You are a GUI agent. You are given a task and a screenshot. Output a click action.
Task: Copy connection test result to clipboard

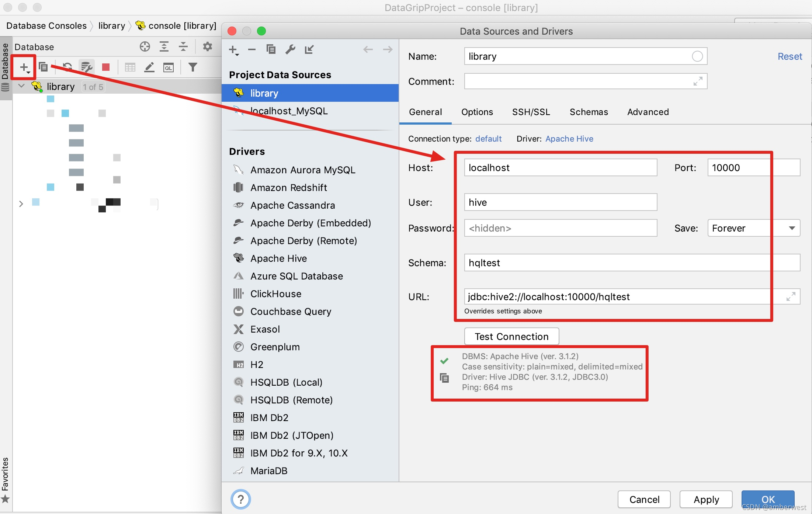click(x=444, y=378)
